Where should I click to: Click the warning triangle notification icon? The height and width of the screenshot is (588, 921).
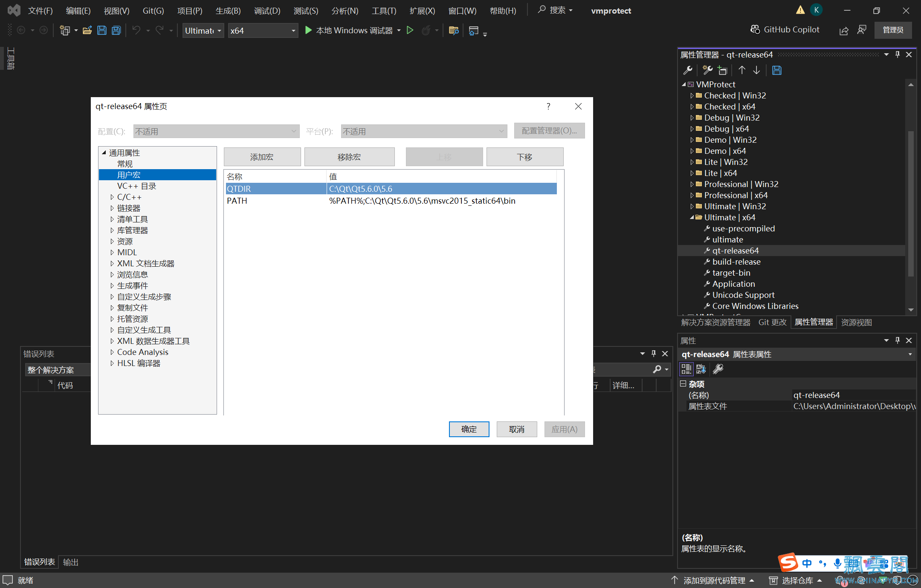click(x=800, y=10)
